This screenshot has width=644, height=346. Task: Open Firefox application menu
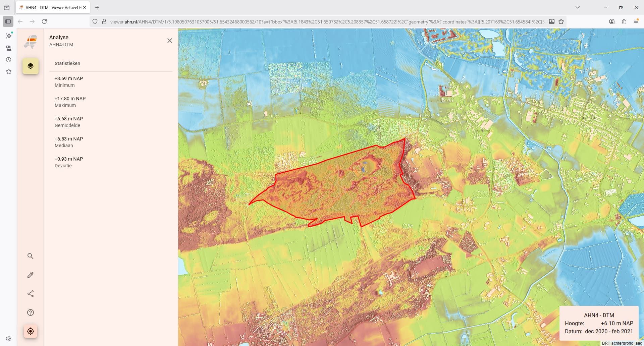pos(636,21)
